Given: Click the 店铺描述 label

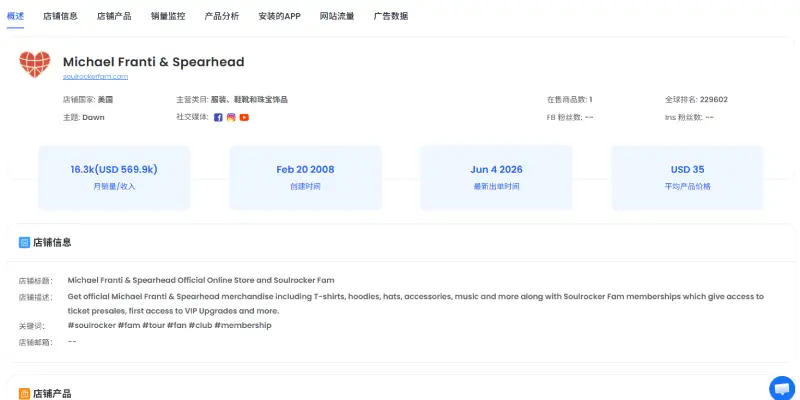Looking at the screenshot, I should (x=36, y=297).
